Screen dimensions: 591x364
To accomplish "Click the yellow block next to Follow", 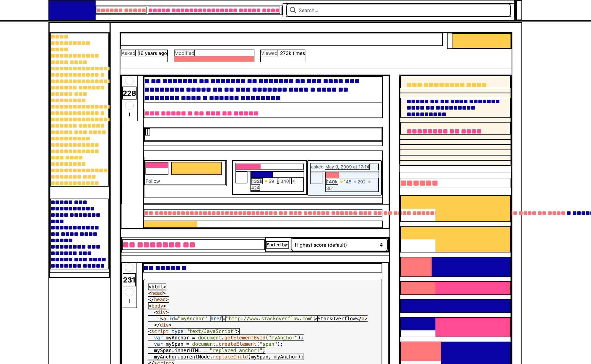I will 196,168.
